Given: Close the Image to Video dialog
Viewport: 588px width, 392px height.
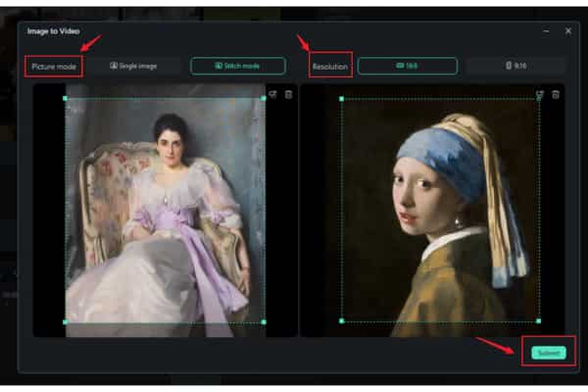Looking at the screenshot, I should (568, 30).
